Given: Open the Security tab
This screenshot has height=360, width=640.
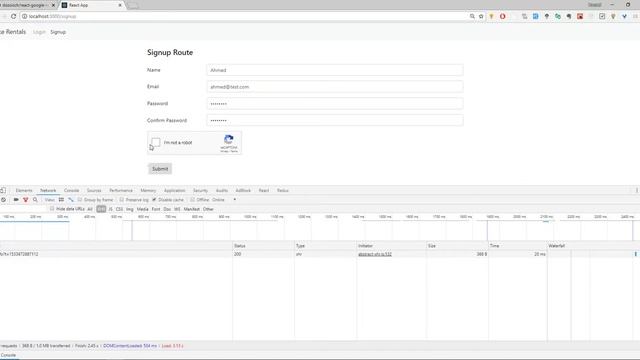Looking at the screenshot, I should 200,190.
